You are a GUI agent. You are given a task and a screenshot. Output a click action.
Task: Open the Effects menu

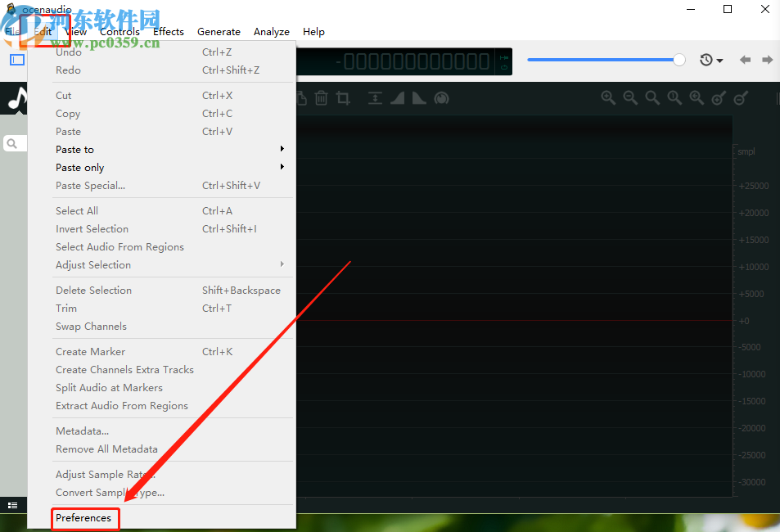[169, 31]
